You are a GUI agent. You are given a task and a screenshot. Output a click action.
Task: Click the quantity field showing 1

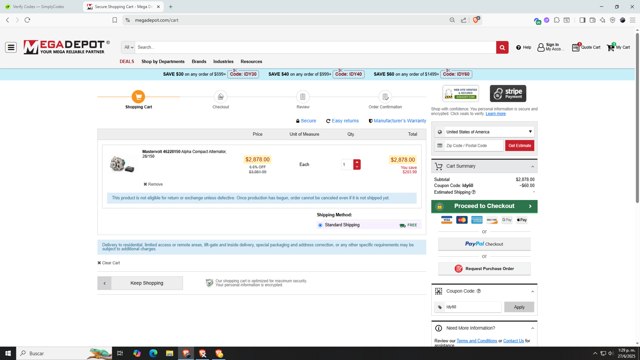point(346,164)
